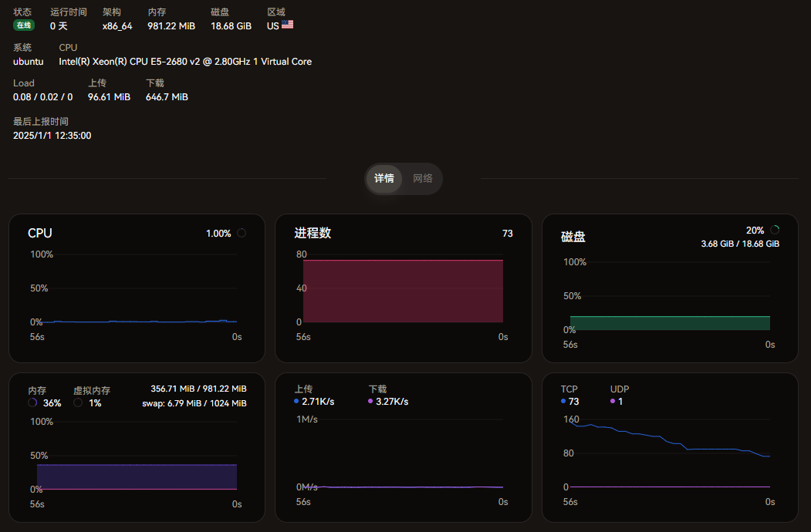
Task: Click the uptime value 0 天
Action: tap(59, 26)
